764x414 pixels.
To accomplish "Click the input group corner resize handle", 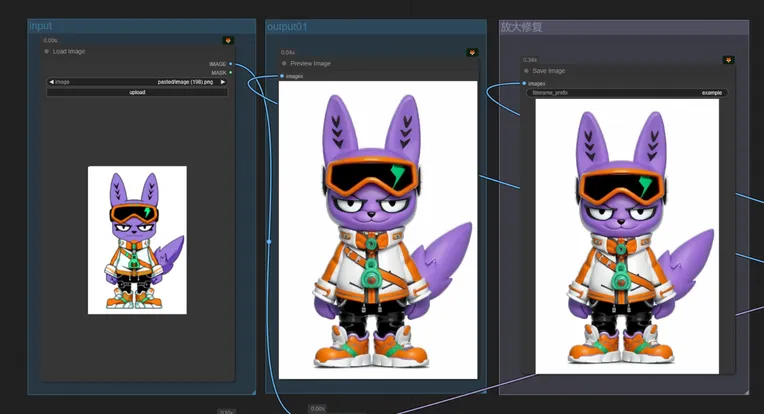I will pyautogui.click(x=253, y=392).
